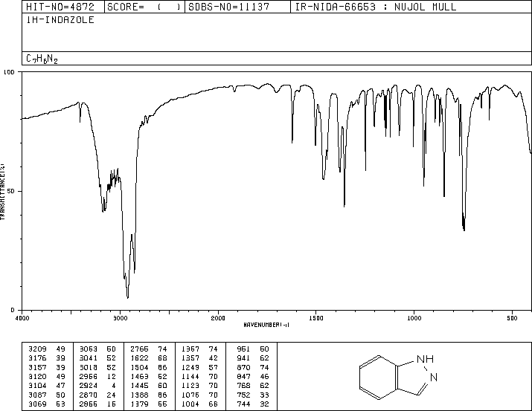532x411 pixels.
Task: Choose the 1357 value in peak table
Action: 190,358
